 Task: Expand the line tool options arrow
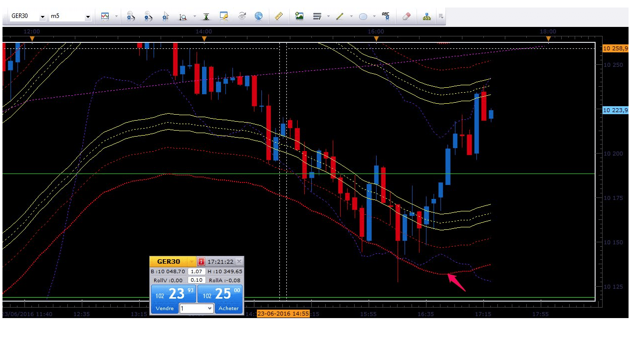[351, 16]
